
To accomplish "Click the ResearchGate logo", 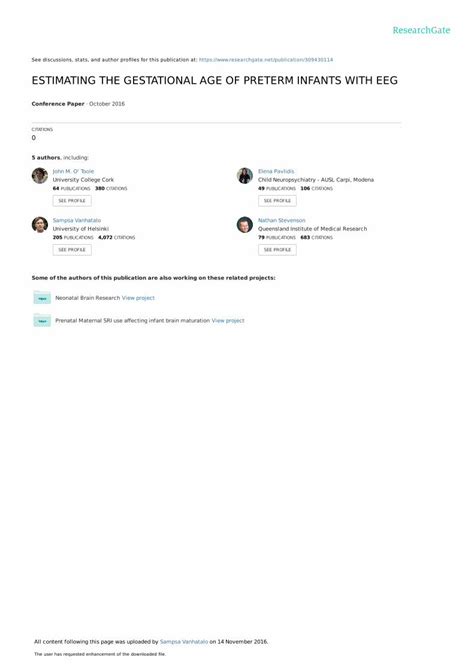I will 421,30.
